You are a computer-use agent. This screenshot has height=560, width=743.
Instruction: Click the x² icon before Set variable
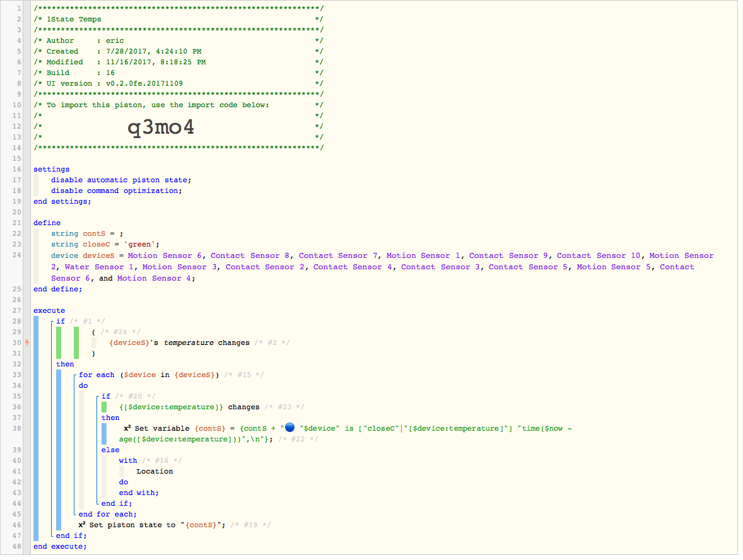127,428
